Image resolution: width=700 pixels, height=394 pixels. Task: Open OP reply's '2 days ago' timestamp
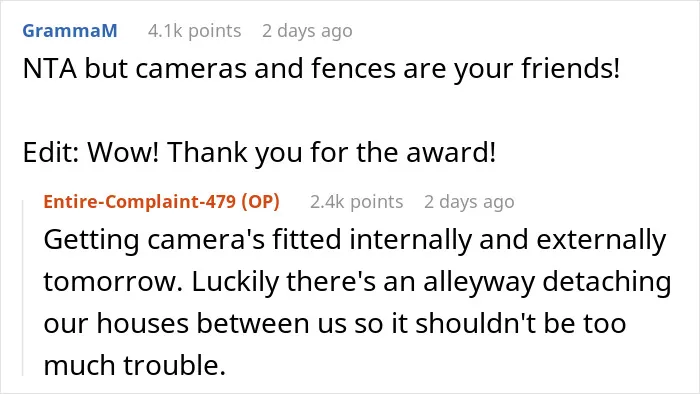coord(469,202)
